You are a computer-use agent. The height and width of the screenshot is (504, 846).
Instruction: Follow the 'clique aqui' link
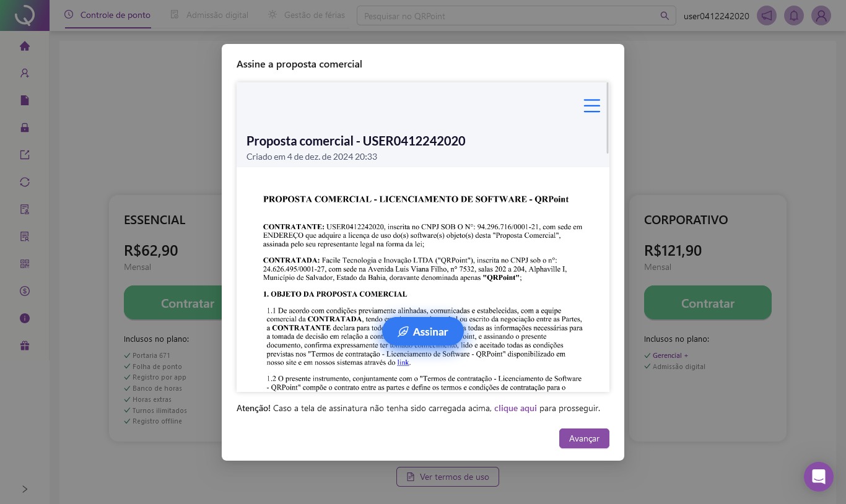pos(515,409)
